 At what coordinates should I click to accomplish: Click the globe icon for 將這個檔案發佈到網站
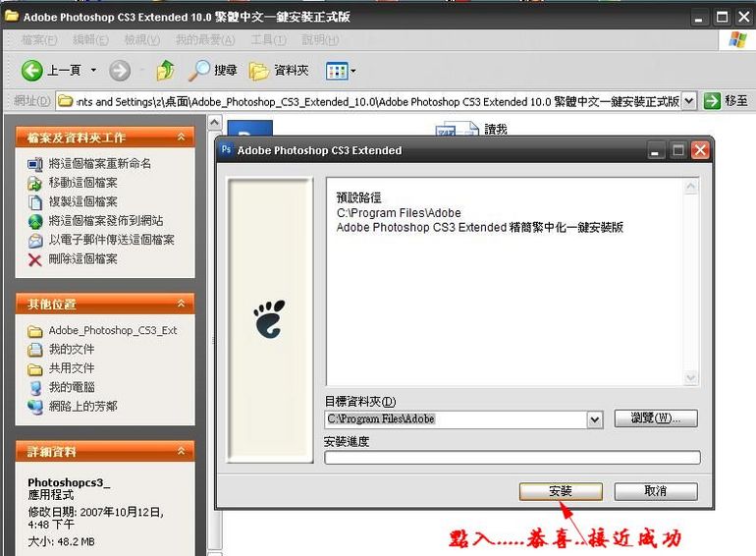pyautogui.click(x=34, y=221)
